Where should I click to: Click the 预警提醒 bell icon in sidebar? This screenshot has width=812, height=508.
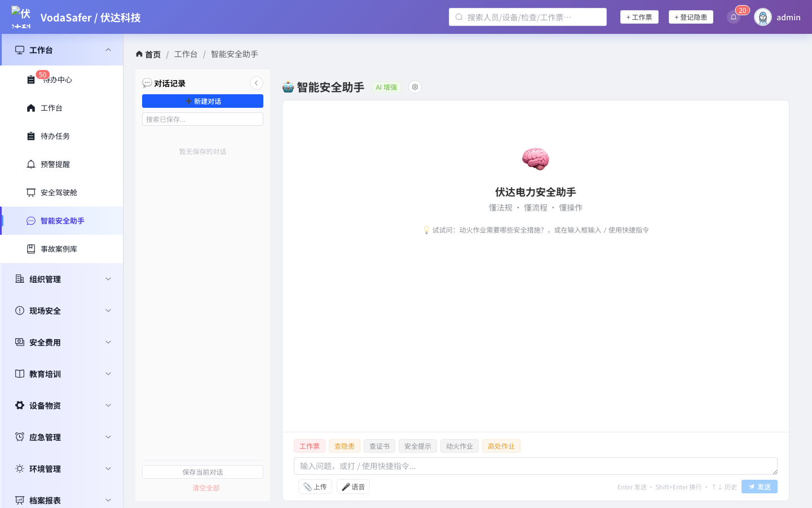tap(31, 164)
